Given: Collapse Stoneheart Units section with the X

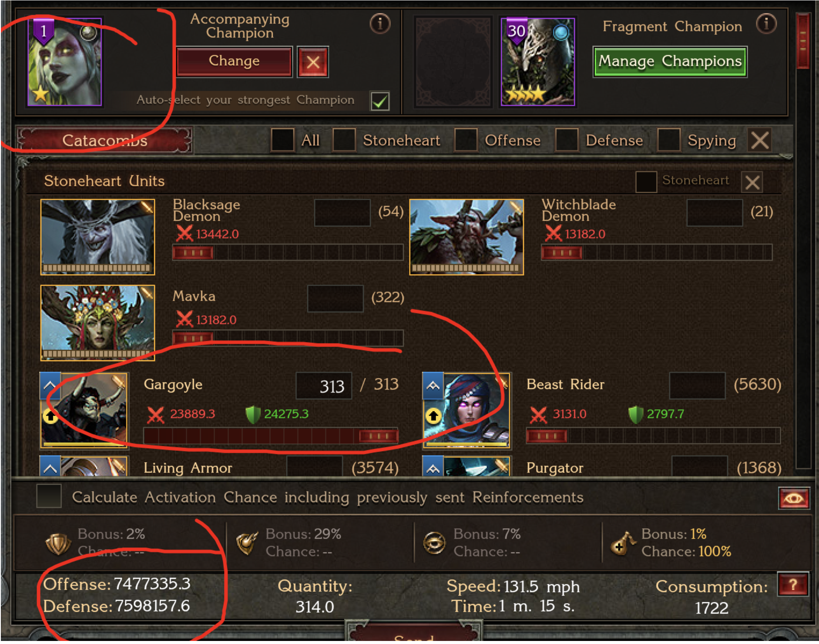Looking at the screenshot, I should pyautogui.click(x=752, y=182).
